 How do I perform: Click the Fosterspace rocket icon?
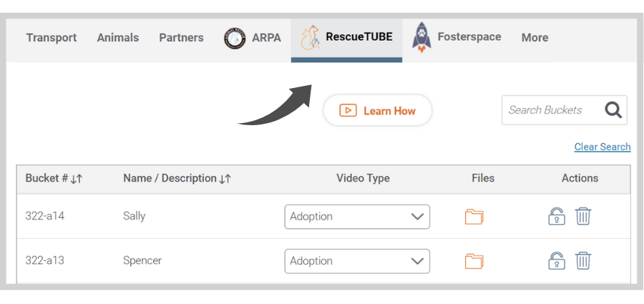tap(421, 37)
